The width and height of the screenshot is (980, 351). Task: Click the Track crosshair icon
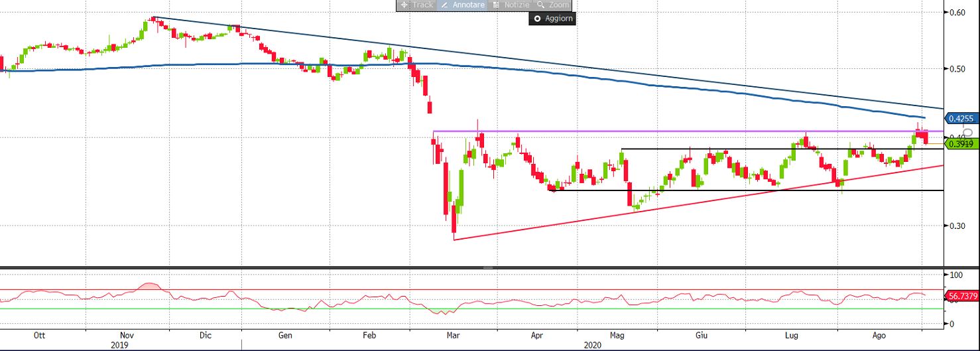point(404,5)
